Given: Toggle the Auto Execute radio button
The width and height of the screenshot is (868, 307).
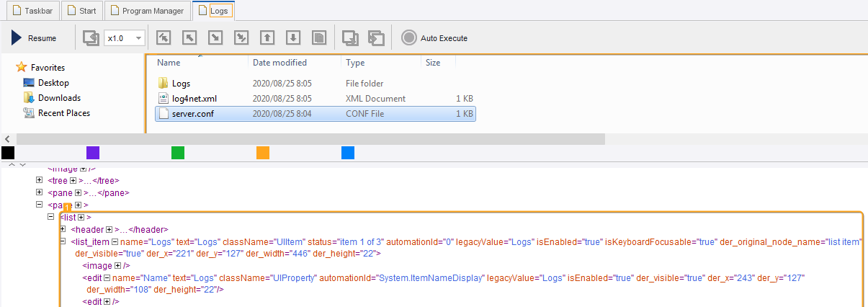Looking at the screenshot, I should [409, 38].
